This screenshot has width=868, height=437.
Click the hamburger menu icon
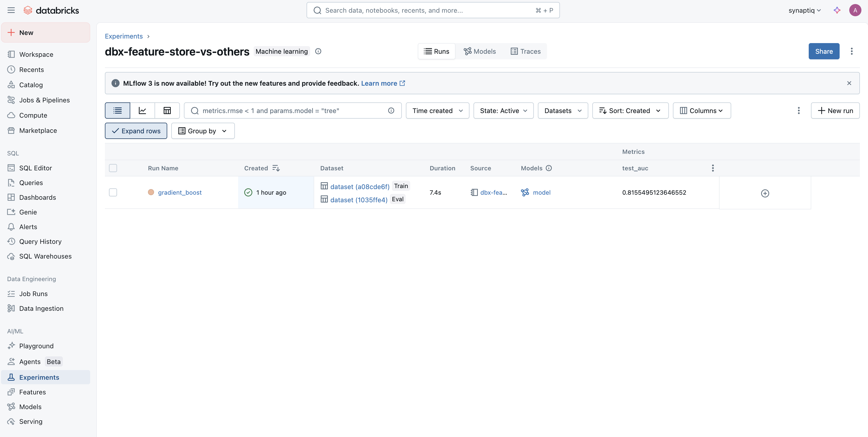click(x=11, y=10)
